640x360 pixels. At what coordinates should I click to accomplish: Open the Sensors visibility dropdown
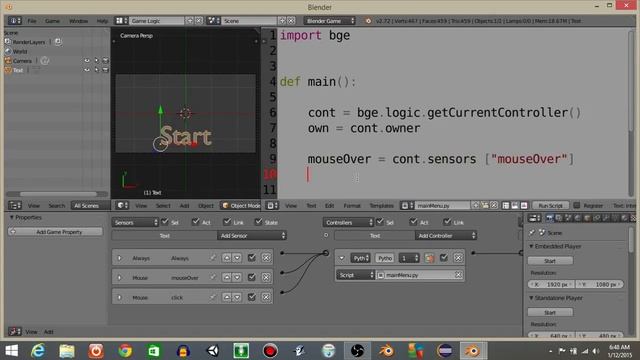[135, 222]
